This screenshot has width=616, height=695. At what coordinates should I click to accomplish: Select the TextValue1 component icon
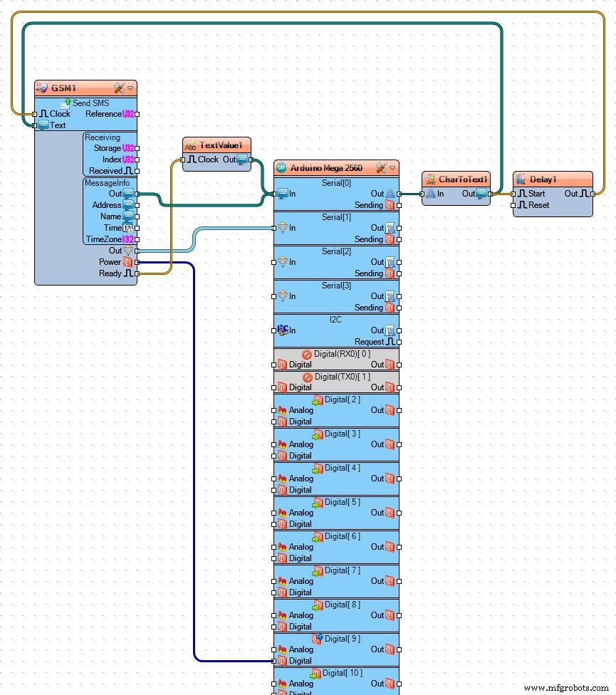[190, 145]
